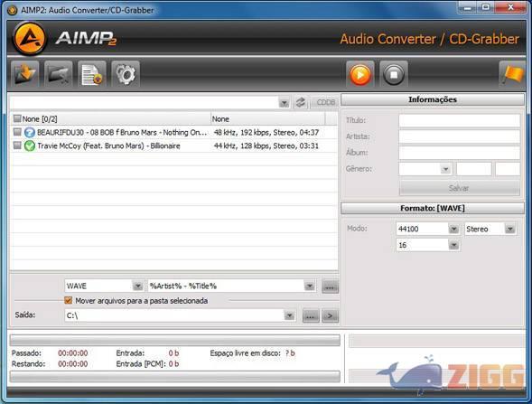Image resolution: width=532 pixels, height=404 pixels.
Task: Click the AIMP round orange logo
Action: [30, 38]
